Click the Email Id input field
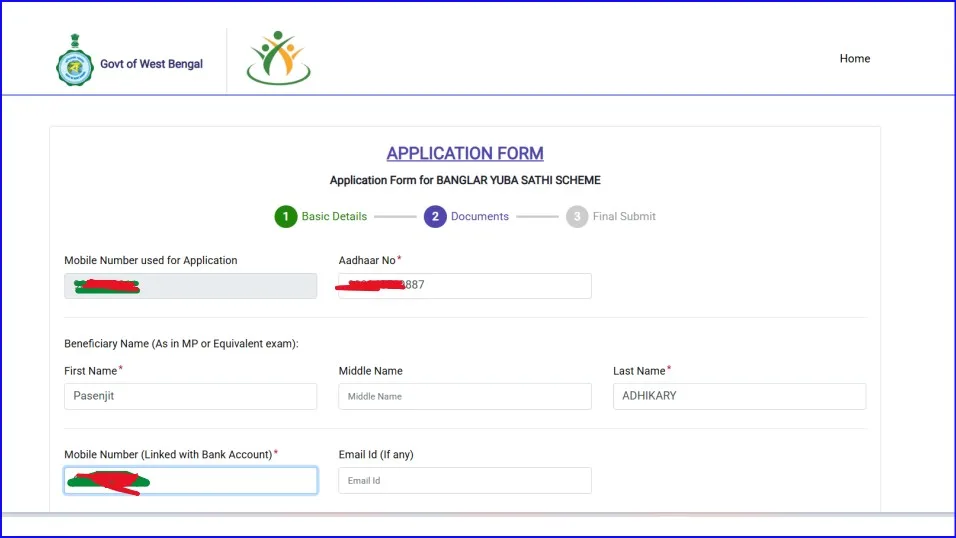This screenshot has width=956, height=538. [465, 481]
